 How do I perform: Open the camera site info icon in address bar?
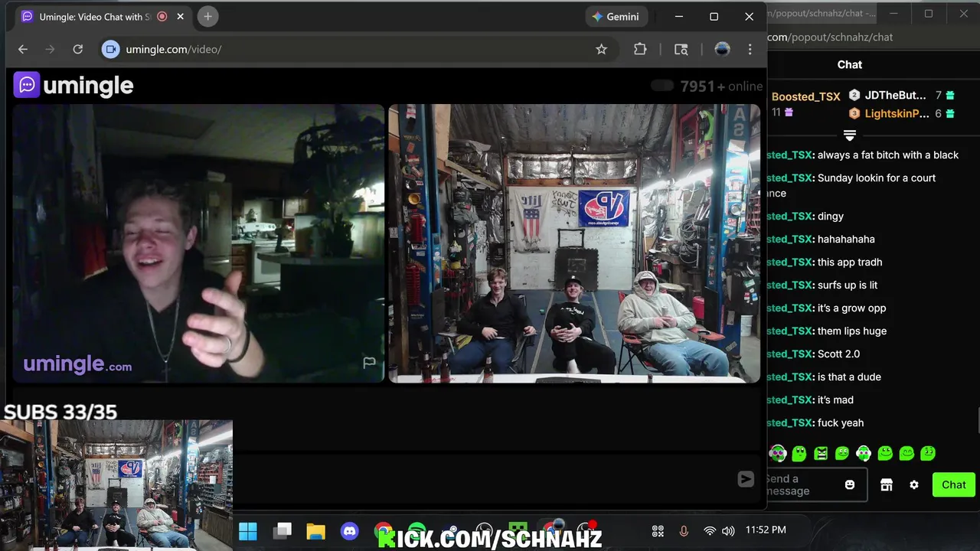click(111, 49)
